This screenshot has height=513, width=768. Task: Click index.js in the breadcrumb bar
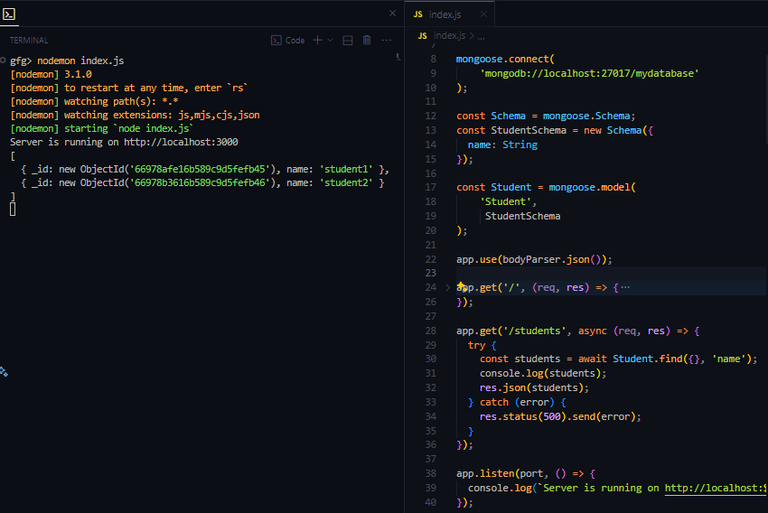coord(450,36)
